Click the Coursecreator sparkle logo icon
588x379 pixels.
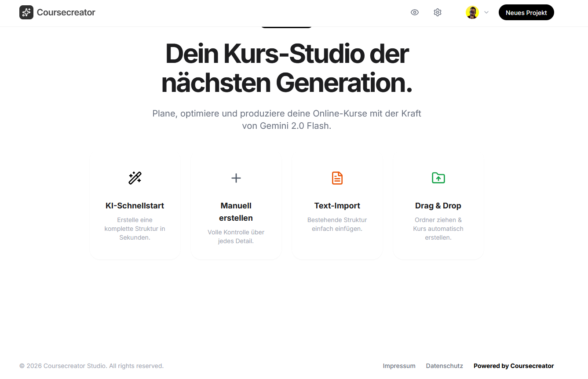point(26,12)
